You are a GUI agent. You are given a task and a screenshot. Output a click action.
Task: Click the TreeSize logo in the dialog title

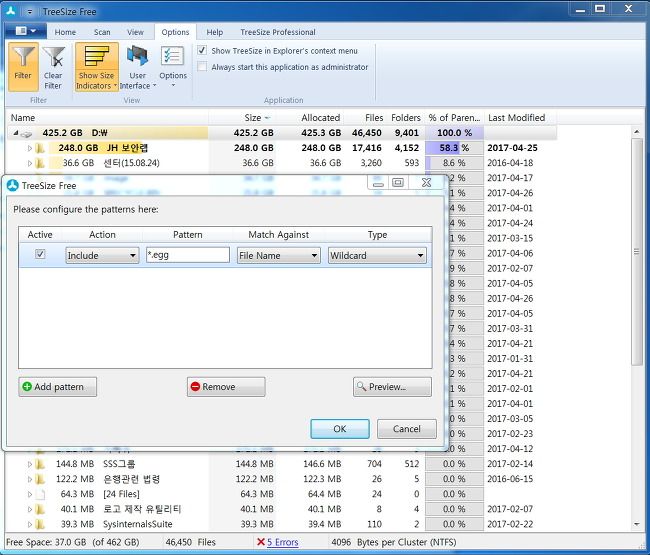[x=13, y=185]
